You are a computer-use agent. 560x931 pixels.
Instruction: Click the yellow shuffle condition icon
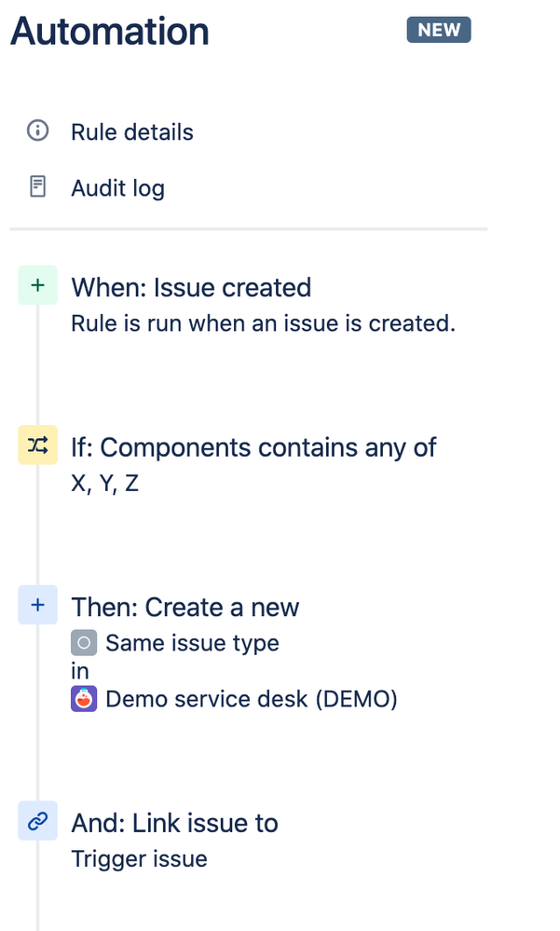coord(37,446)
